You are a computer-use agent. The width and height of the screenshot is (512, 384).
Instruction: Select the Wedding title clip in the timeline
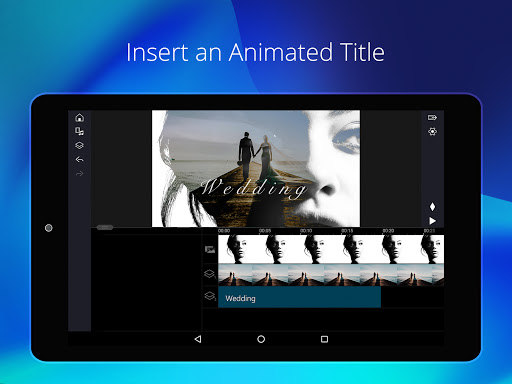click(299, 298)
